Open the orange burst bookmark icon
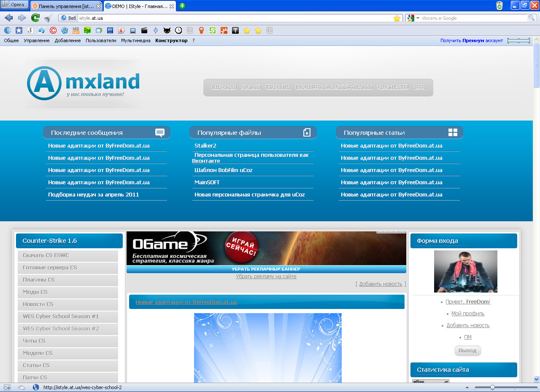This screenshot has height=392, width=540. coord(224,30)
